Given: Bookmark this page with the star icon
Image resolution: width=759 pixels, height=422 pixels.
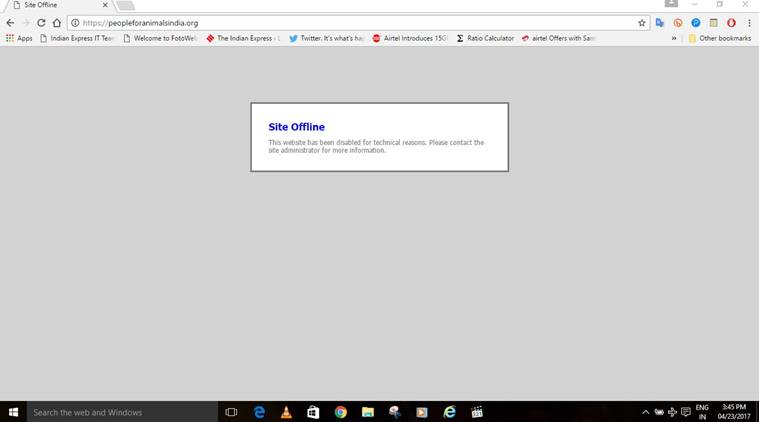Looking at the screenshot, I should pyautogui.click(x=642, y=23).
